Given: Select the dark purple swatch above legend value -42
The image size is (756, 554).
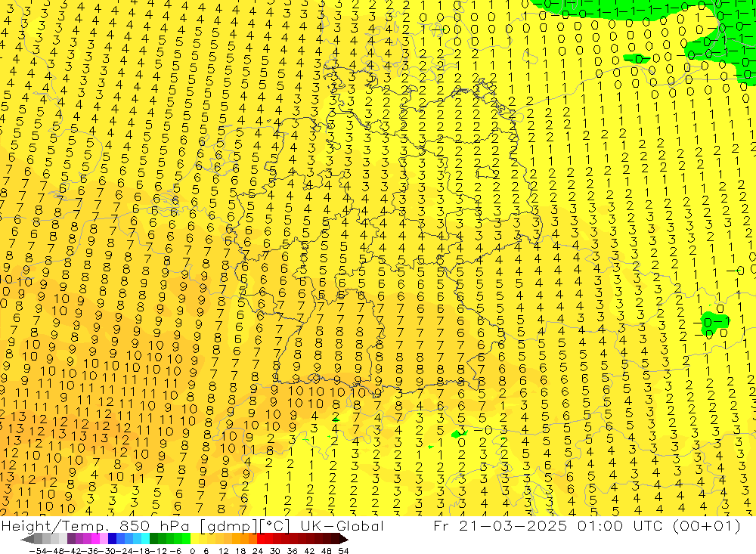Looking at the screenshot, I should pyautogui.click(x=71, y=539).
